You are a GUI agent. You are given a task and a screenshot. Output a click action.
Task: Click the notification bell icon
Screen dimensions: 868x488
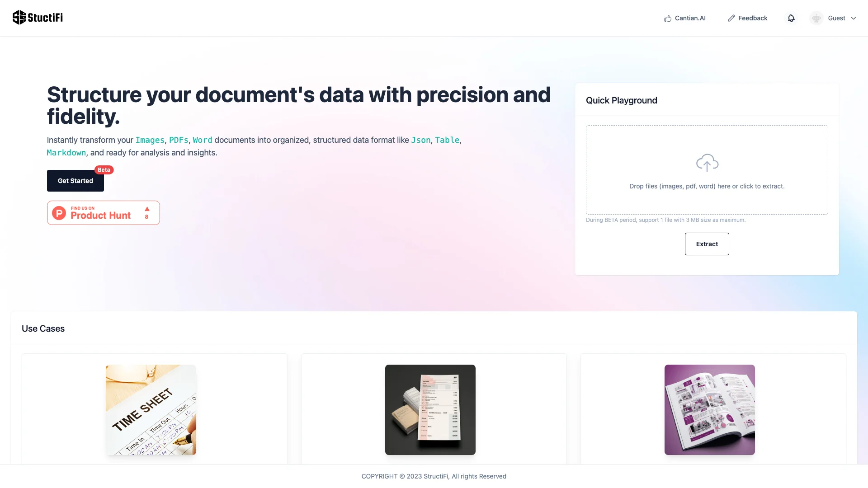(x=791, y=18)
